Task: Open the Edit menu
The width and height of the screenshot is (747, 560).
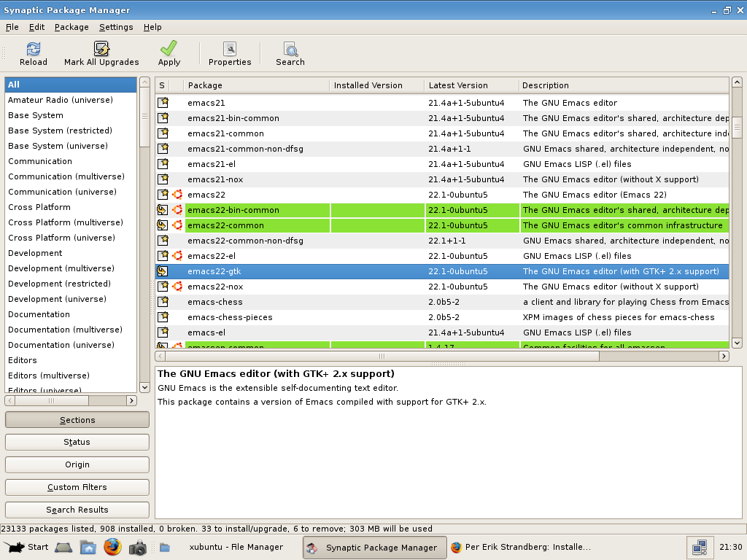Action: click(x=36, y=27)
